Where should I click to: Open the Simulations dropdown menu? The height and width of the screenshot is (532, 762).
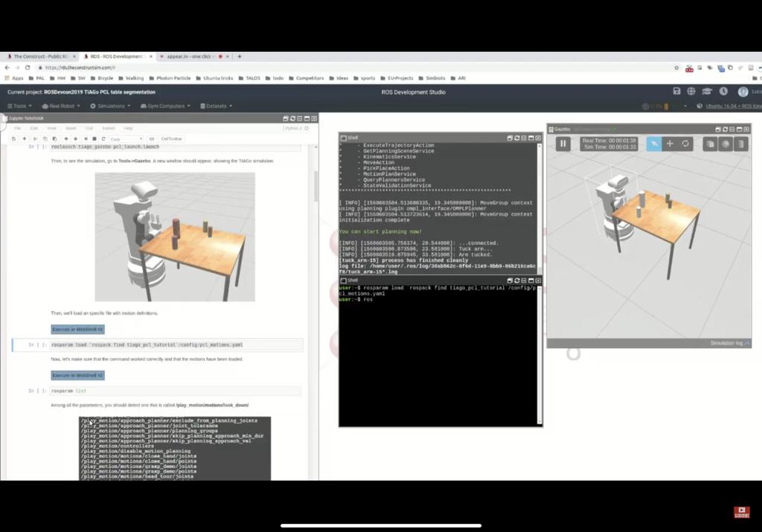[110, 106]
